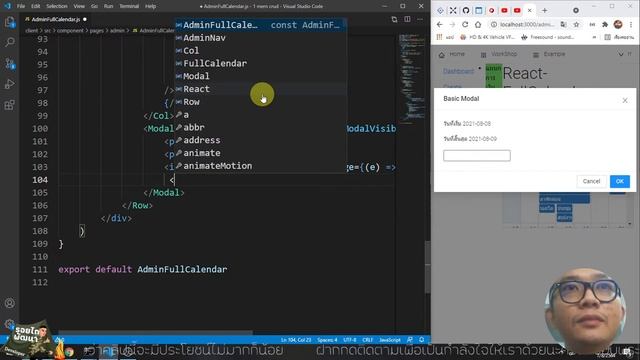Screen dimensions: 640x360
Task: Reload the Chrome page
Action: coord(465,24)
